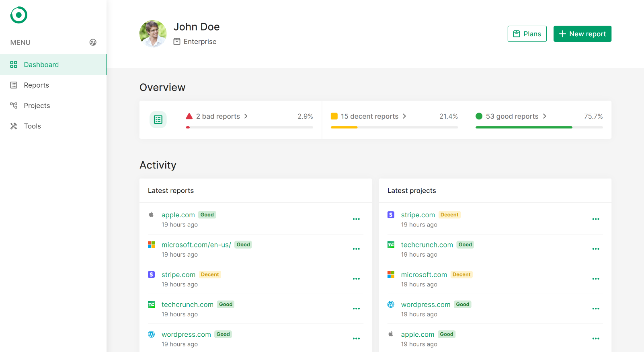Viewport: 644px width, 352px height.
Task: Click the red triangle bad reports icon
Action: pyautogui.click(x=189, y=116)
